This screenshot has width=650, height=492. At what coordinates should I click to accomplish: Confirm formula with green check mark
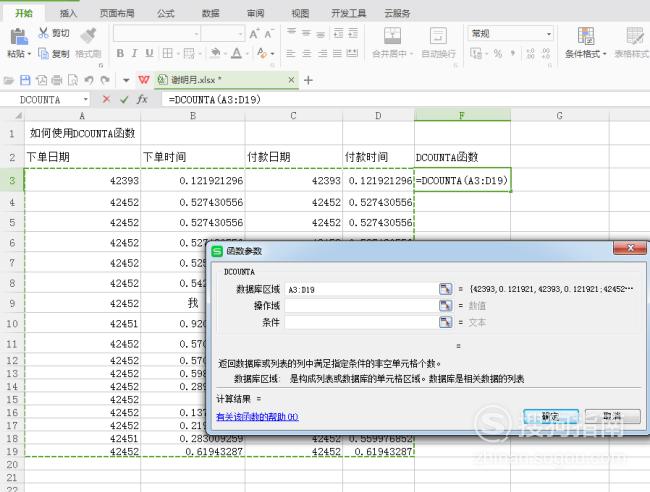click(124, 99)
